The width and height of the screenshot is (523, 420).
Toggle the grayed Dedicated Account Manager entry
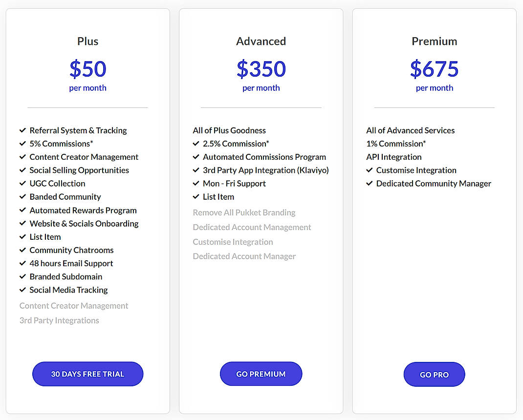tap(244, 256)
